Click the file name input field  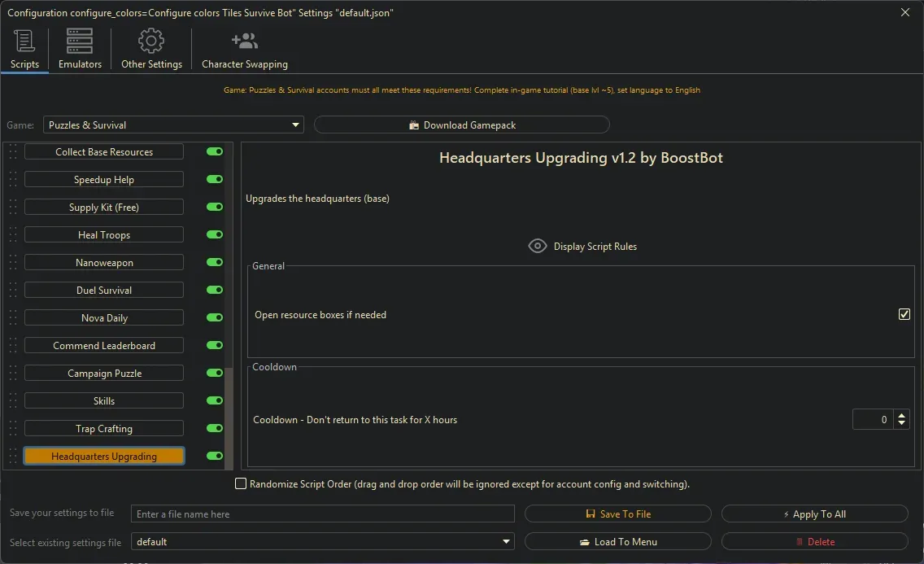point(323,514)
